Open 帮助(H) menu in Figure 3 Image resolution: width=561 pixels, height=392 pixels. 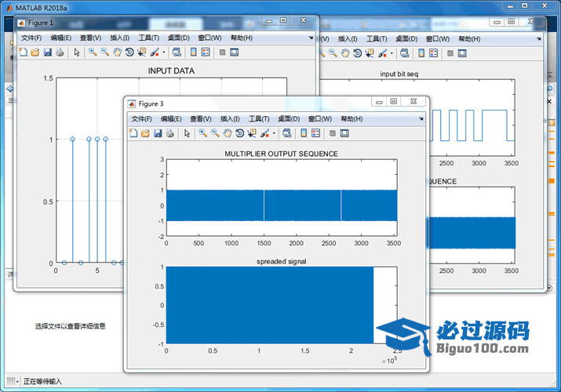pos(352,119)
